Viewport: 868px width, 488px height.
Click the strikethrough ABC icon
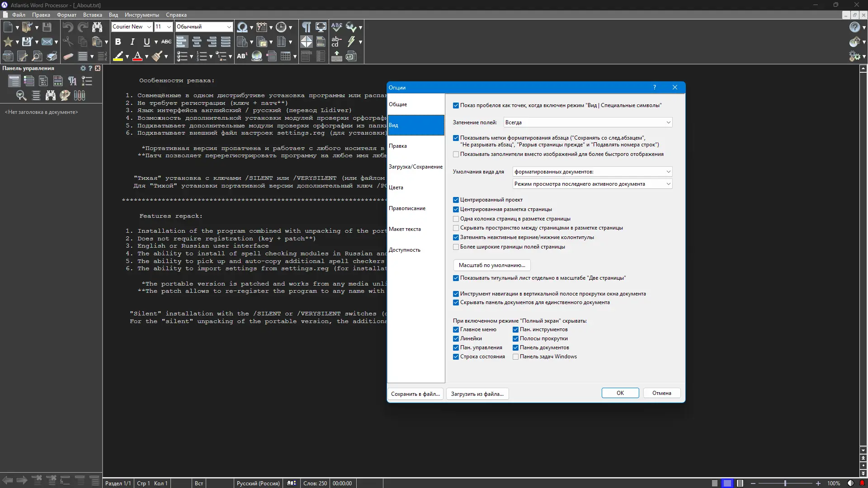tap(166, 42)
